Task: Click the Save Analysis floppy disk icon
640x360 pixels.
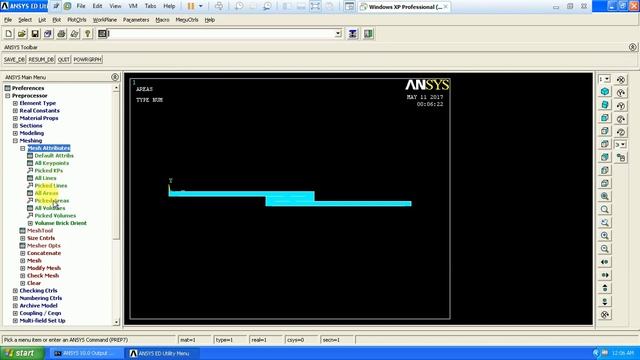Action: pyautogui.click(x=35, y=34)
